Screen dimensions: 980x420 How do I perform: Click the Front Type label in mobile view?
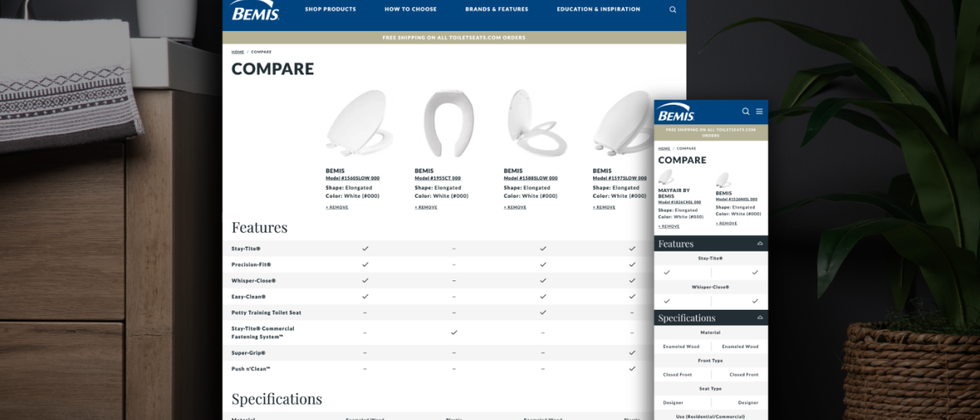[711, 360]
